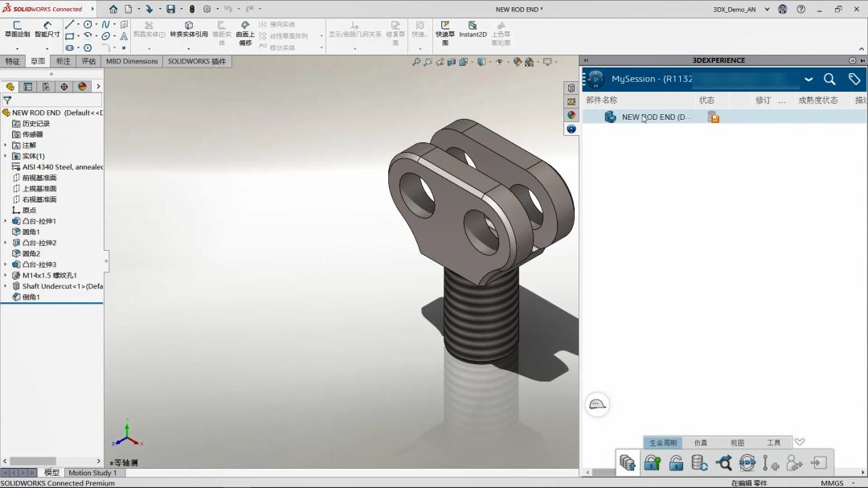
Task: Switch to 评估 (Evaluate) ribbon tab
Action: click(x=88, y=61)
